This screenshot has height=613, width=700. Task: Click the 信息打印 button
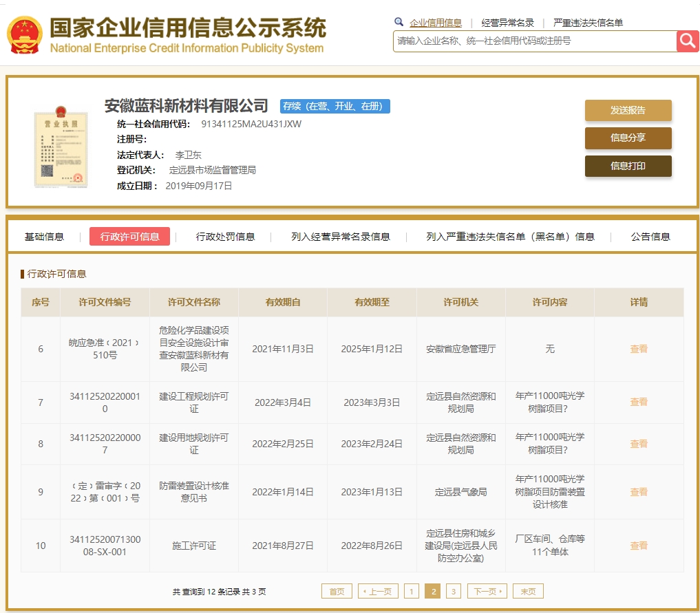pyautogui.click(x=628, y=166)
